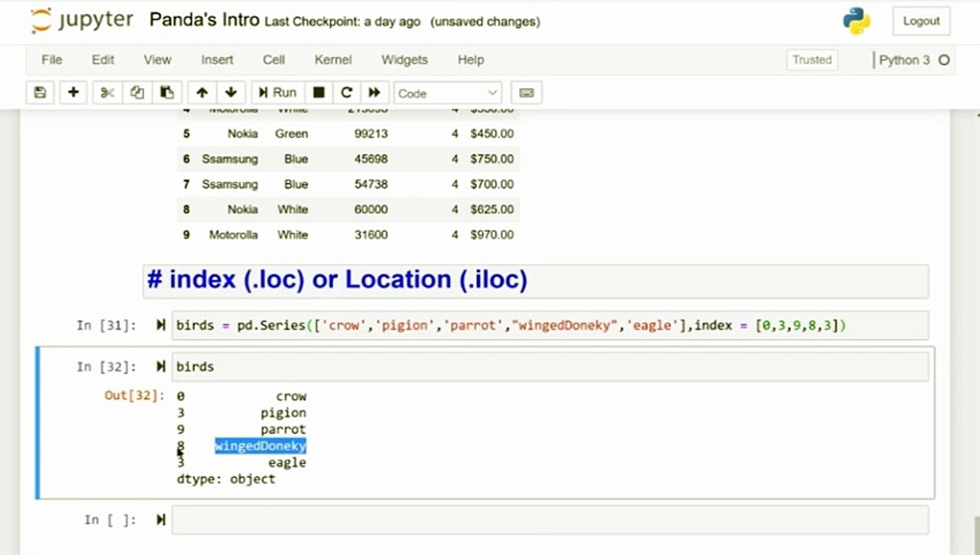980x555 pixels.
Task: Open the Help menu
Action: pos(471,59)
